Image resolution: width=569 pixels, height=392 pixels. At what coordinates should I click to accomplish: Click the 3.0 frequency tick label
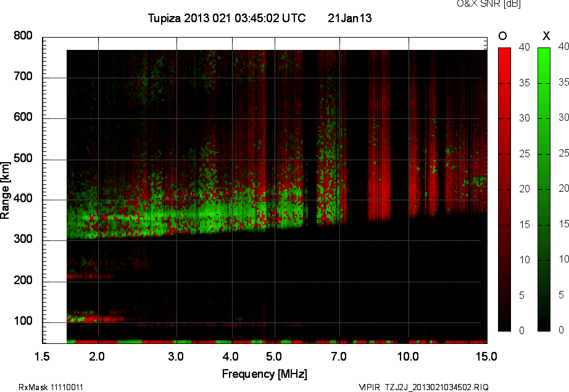pyautogui.click(x=176, y=356)
